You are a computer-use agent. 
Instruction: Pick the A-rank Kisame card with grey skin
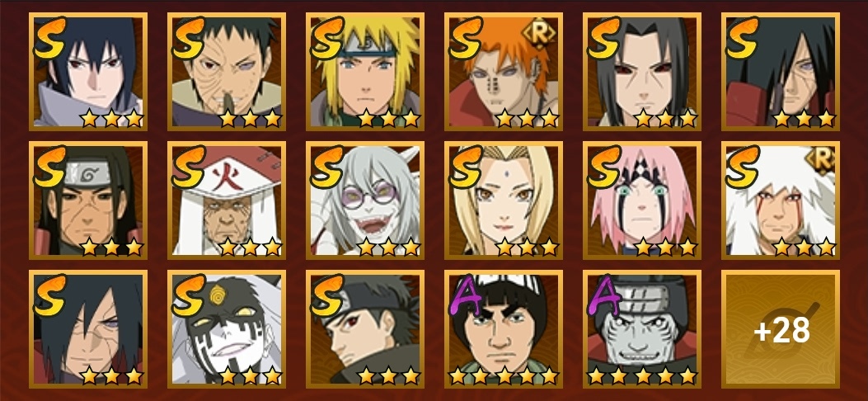(x=641, y=329)
